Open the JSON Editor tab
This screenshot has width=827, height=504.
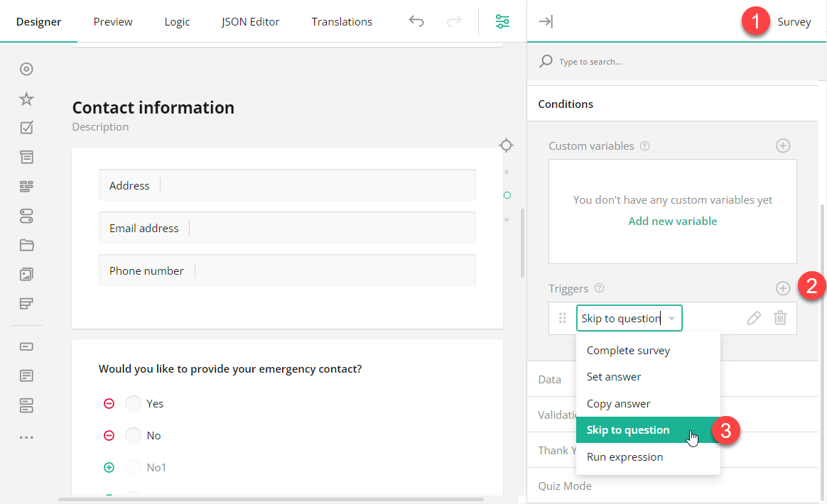(250, 21)
